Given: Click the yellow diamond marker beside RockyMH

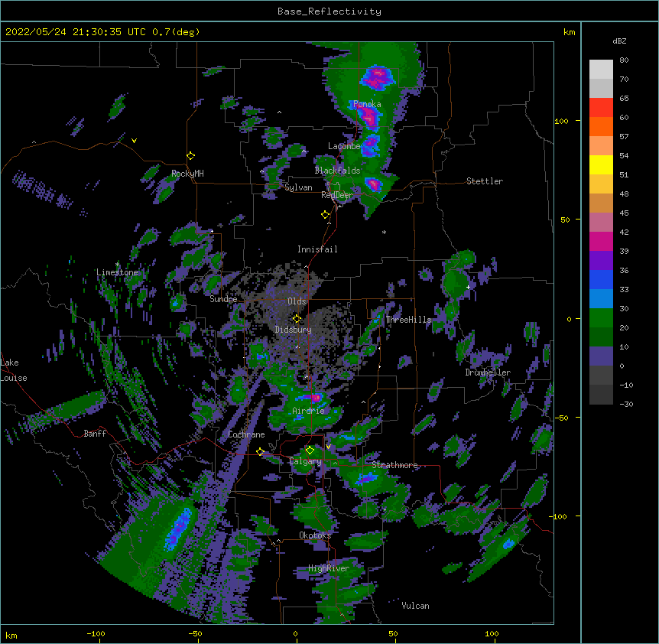Looking at the screenshot, I should coord(191,156).
